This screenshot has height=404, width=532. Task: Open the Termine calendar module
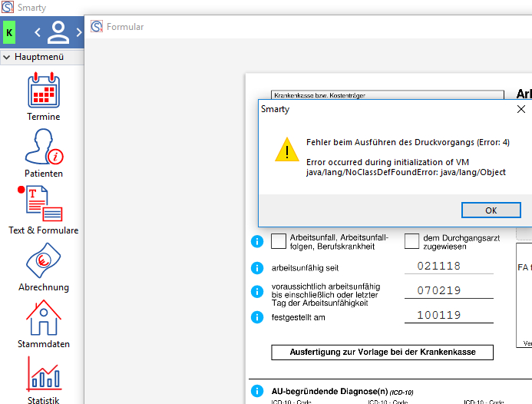pos(44,97)
